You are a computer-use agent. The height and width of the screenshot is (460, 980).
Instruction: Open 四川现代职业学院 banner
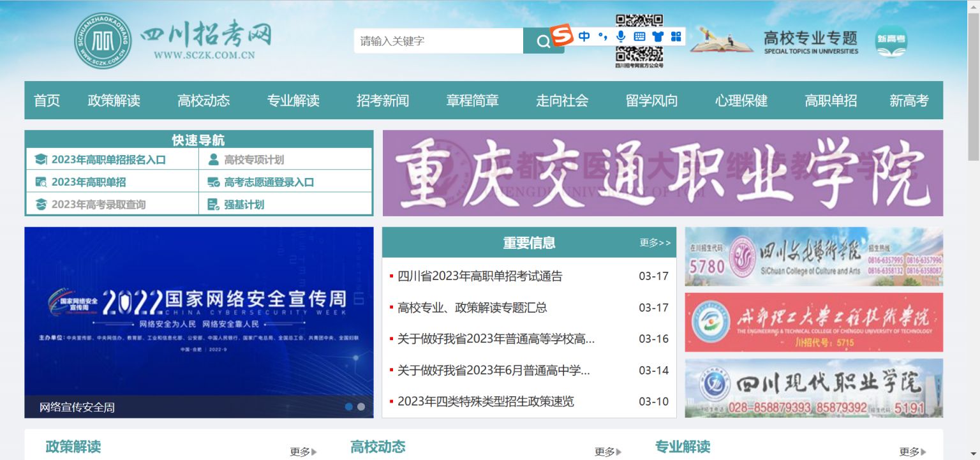[x=814, y=388]
